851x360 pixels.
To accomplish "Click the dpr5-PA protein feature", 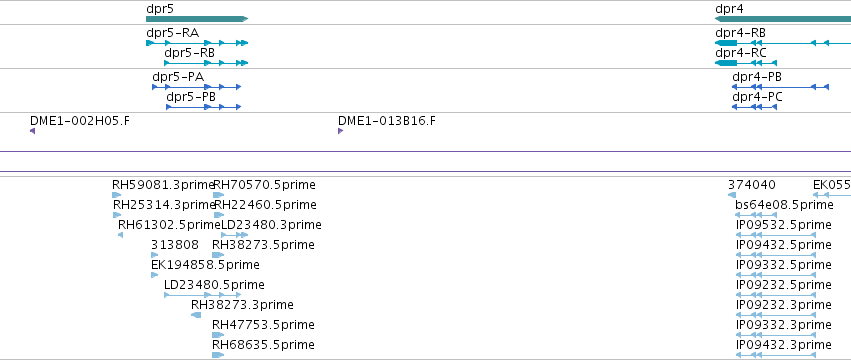I will click(x=196, y=87).
